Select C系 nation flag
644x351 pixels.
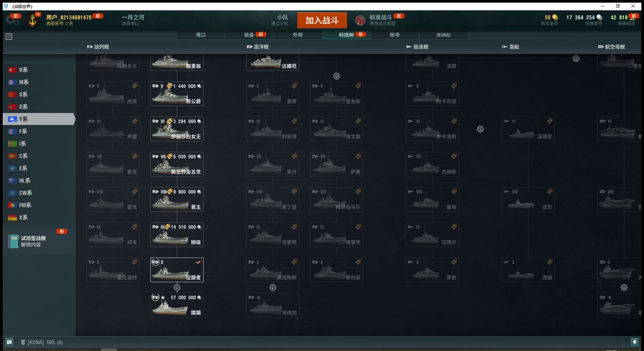pyautogui.click(x=12, y=156)
